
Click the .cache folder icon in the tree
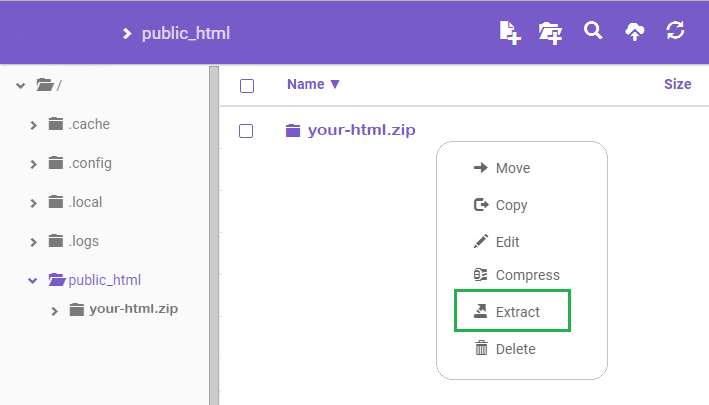(x=56, y=125)
